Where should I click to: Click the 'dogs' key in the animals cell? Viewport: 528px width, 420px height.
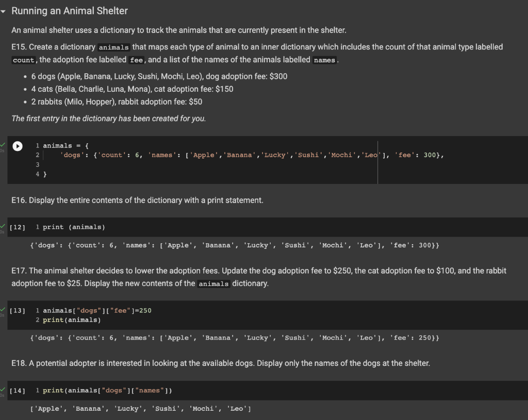(72, 155)
